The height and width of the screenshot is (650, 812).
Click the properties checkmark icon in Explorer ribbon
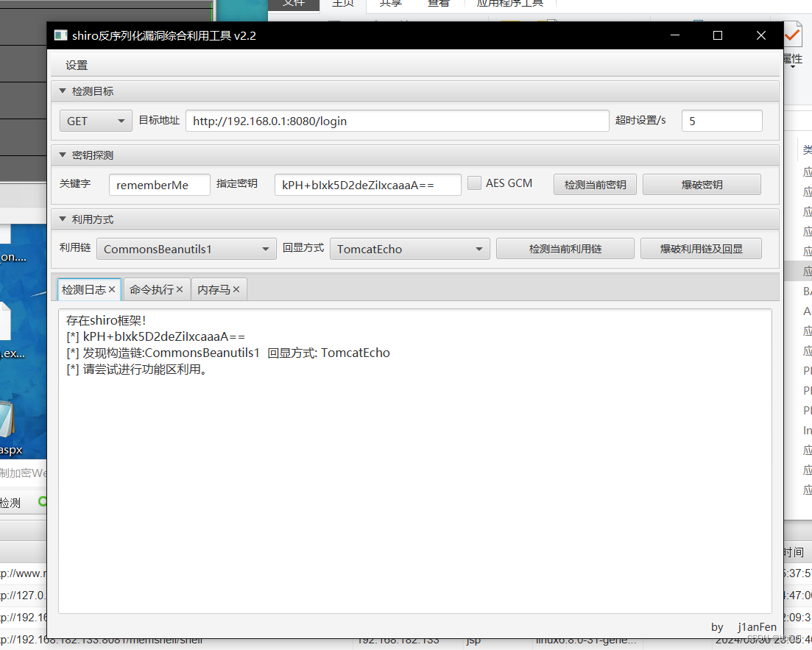793,35
